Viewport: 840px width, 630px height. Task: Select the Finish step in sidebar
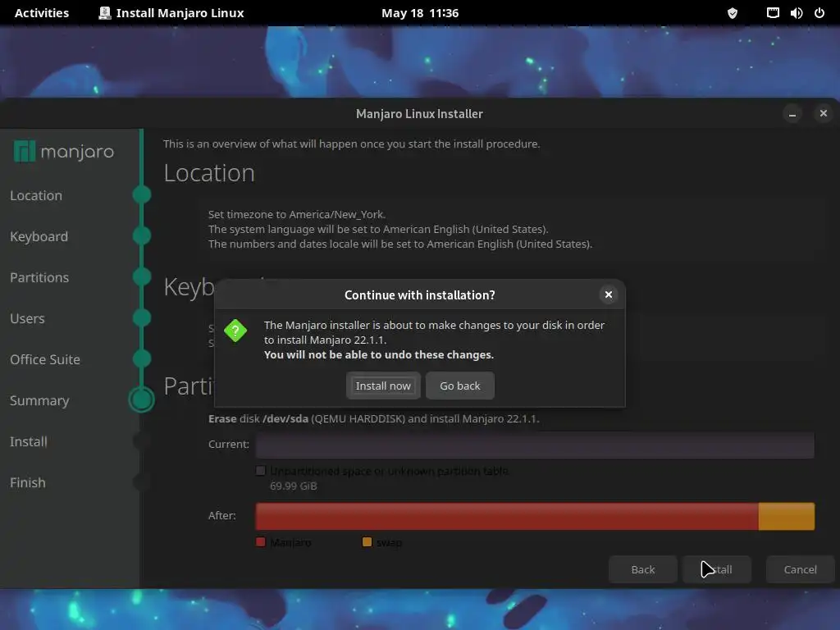coord(27,482)
